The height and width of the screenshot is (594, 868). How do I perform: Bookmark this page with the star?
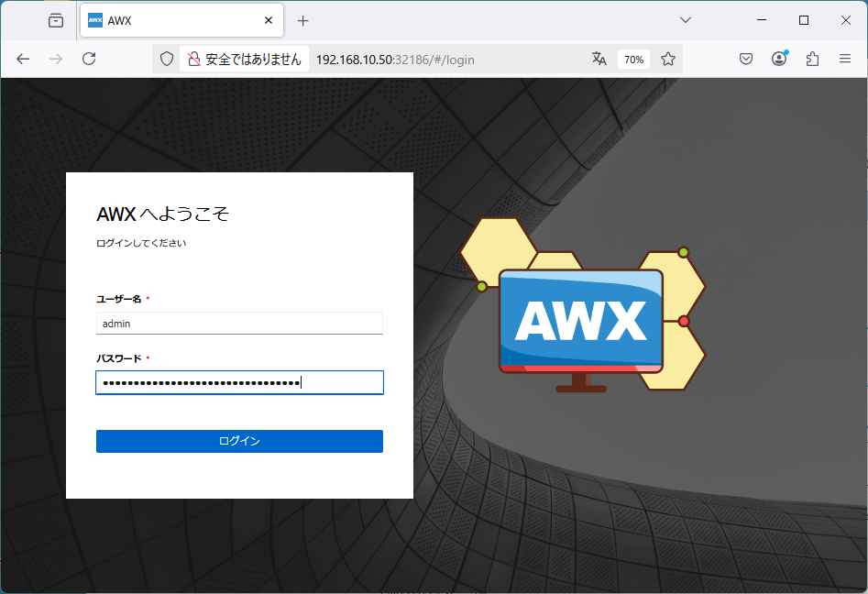pos(668,59)
